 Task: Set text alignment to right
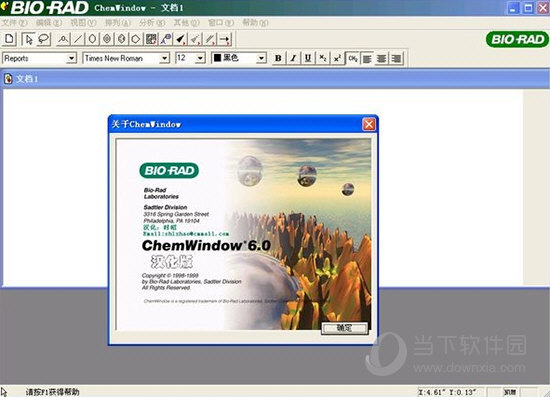pos(396,58)
